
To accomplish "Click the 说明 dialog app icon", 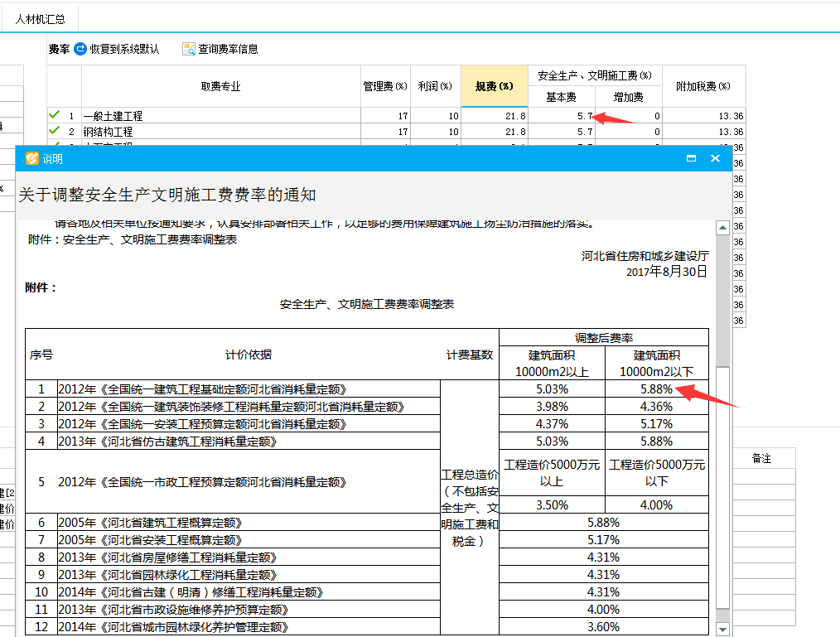I will click(x=32, y=158).
